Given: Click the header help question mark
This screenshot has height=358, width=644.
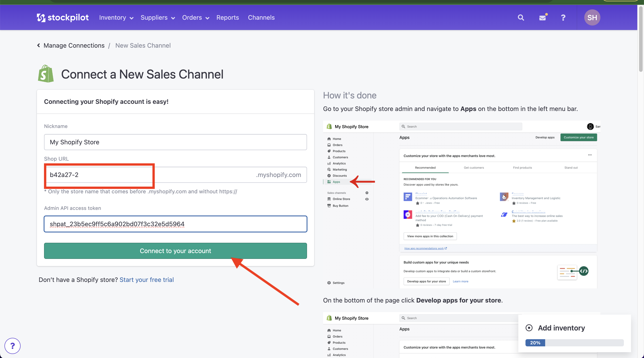Looking at the screenshot, I should click(x=563, y=17).
